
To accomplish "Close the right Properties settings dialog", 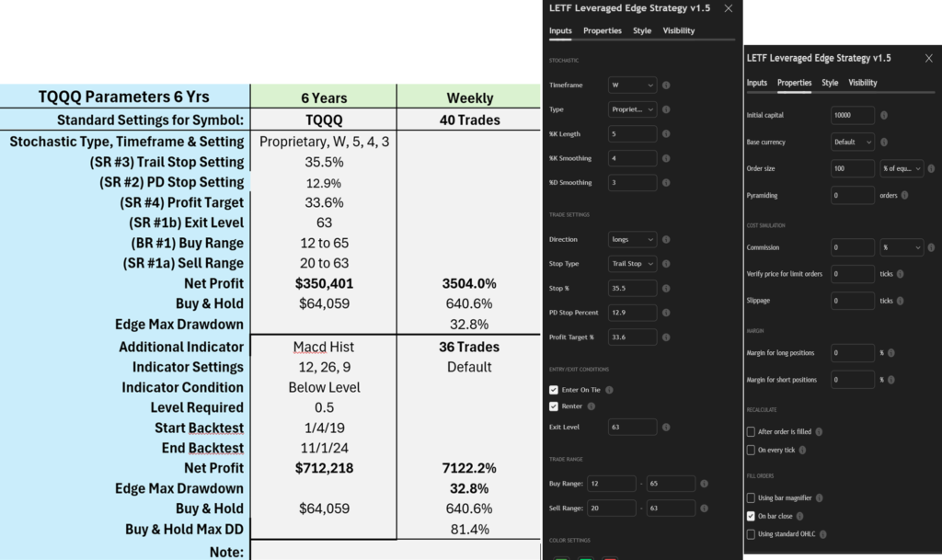I will tap(929, 58).
